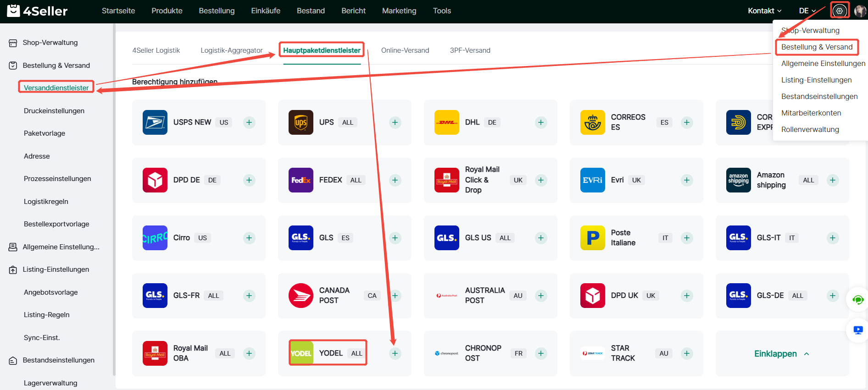868x390 pixels.
Task: Open Druckeinstellungen in sidebar
Action: pyautogui.click(x=54, y=111)
